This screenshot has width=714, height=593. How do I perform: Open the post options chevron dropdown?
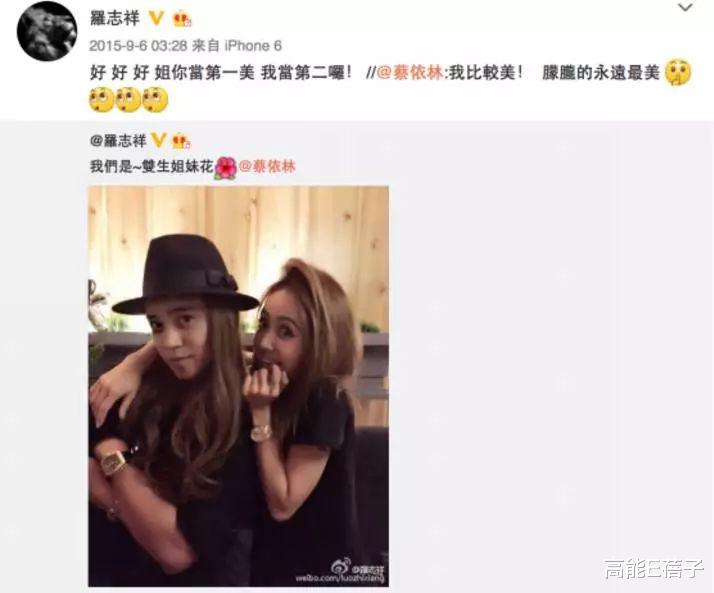685,7
